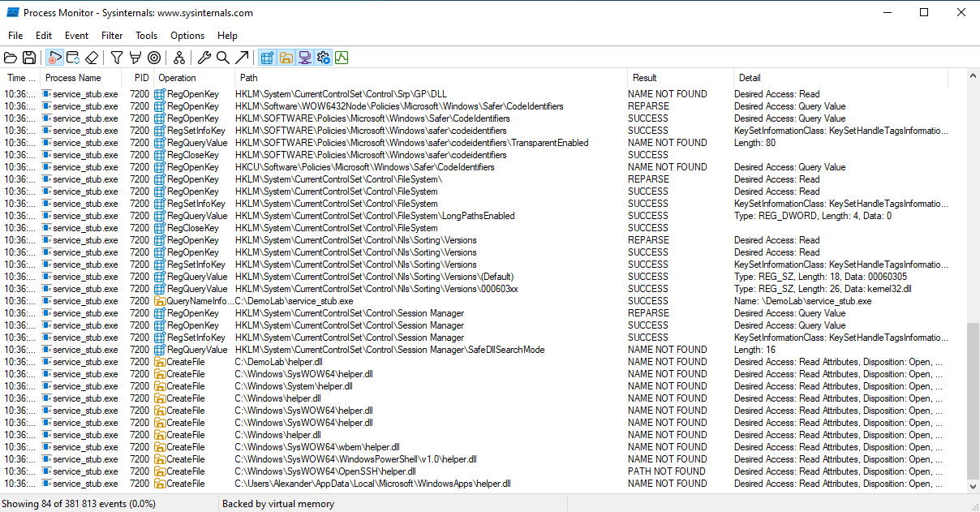
Task: Toggle Show Registry Activity
Action: 267,58
